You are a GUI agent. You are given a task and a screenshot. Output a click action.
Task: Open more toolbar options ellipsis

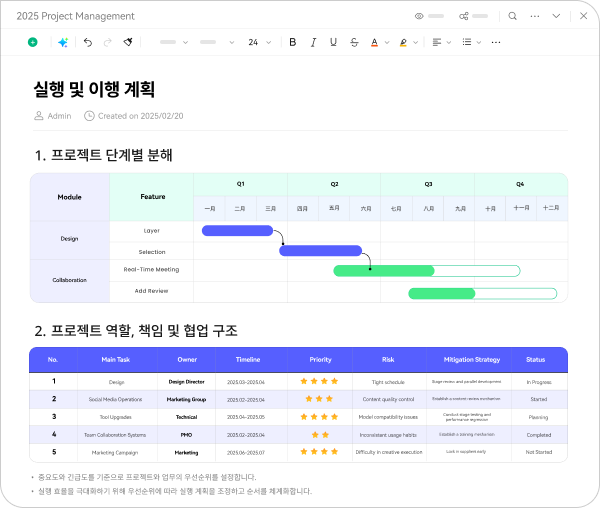click(x=496, y=42)
